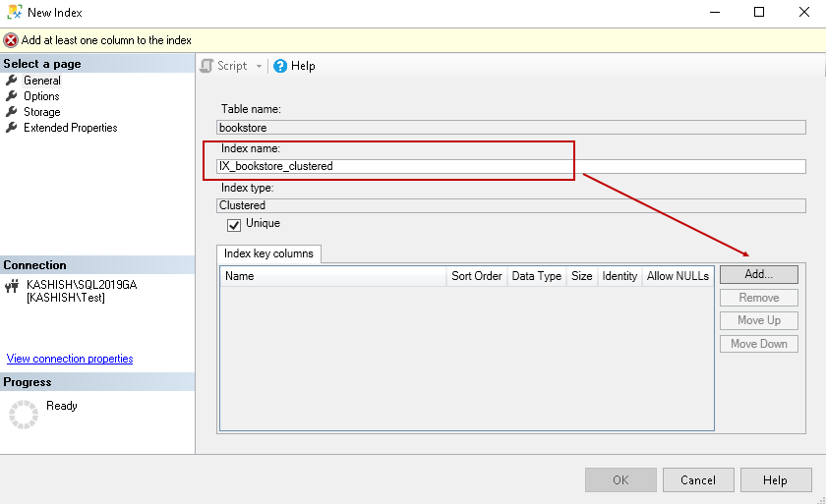826x504 pixels.
Task: Click the Allow NULLs column header
Action: pyautogui.click(x=678, y=276)
